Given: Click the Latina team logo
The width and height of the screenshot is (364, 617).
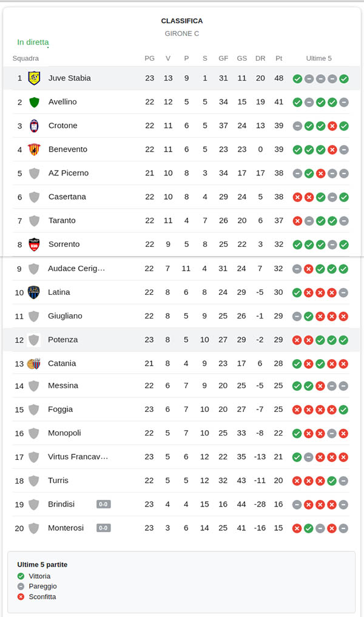Looking at the screenshot, I should point(34,292).
